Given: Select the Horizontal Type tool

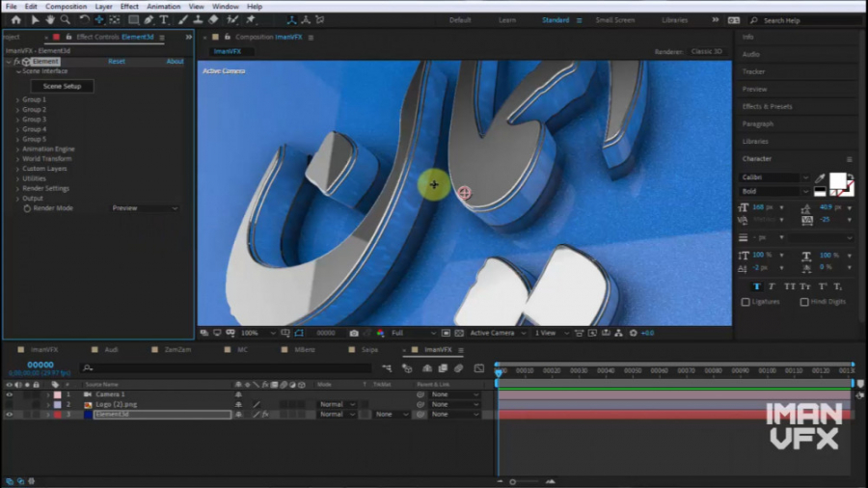Looking at the screenshot, I should click(164, 19).
